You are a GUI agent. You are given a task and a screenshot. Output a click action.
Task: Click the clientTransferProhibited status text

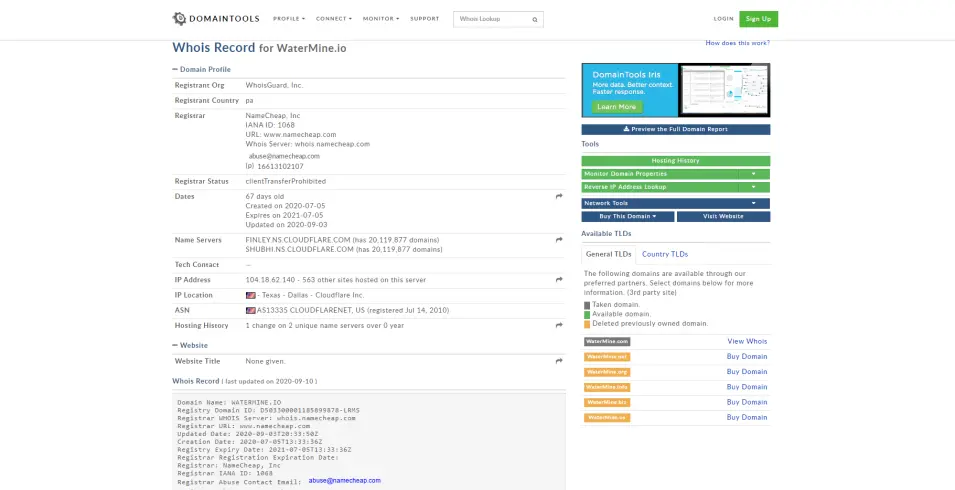[286, 181]
